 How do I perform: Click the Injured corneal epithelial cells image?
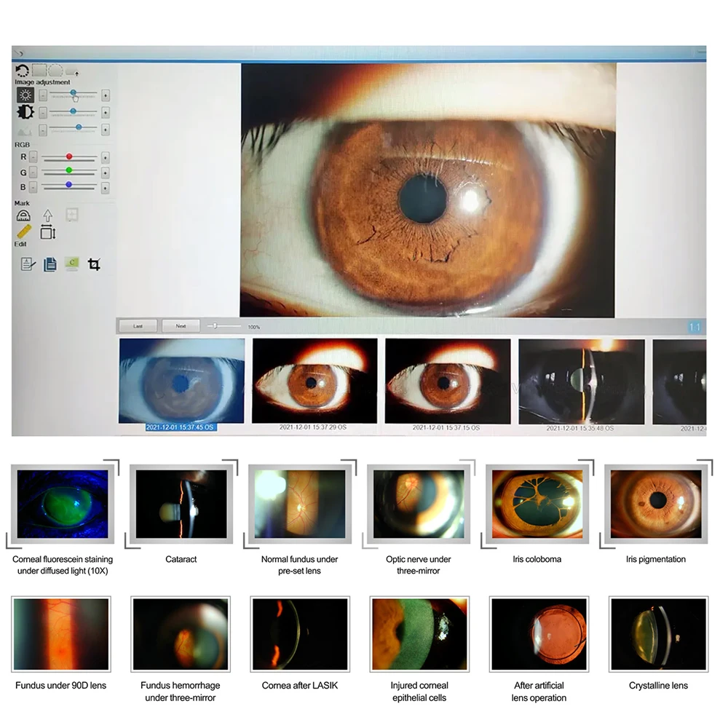coord(420,634)
